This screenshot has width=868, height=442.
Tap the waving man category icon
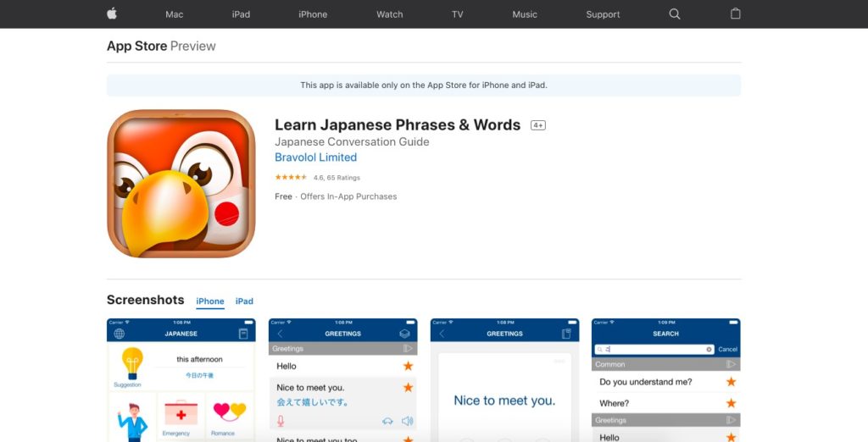pos(131,422)
